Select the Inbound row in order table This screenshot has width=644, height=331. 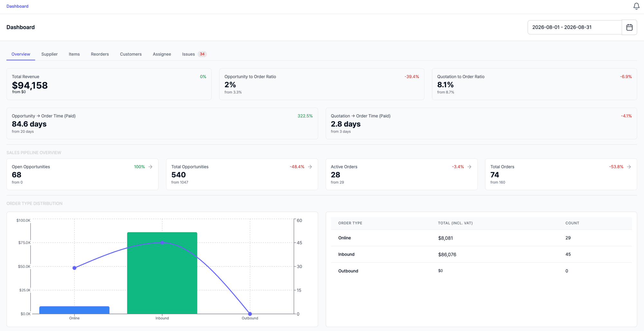pos(481,254)
